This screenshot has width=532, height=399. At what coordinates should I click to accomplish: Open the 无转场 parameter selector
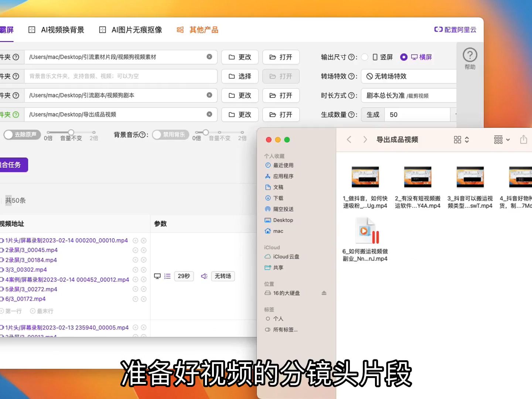coord(223,276)
